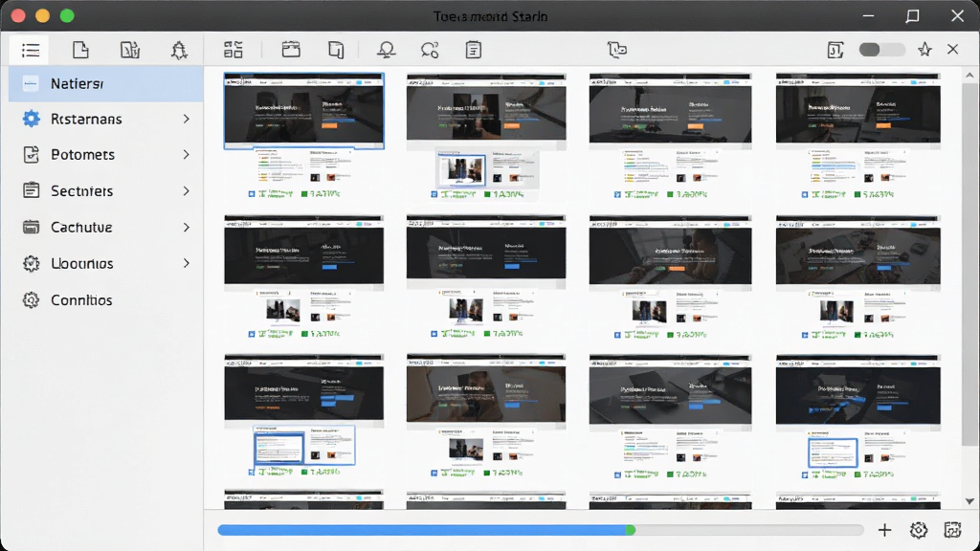Click the vertical scrollbar thumb

tap(969, 264)
